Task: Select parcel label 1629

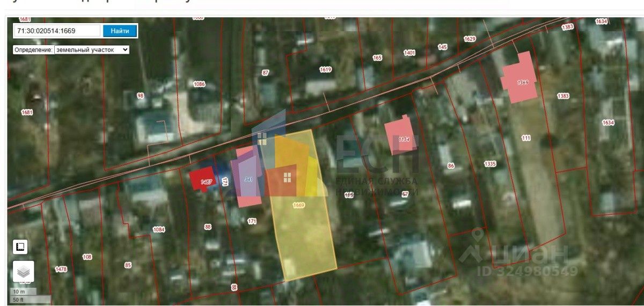Action: point(470,39)
